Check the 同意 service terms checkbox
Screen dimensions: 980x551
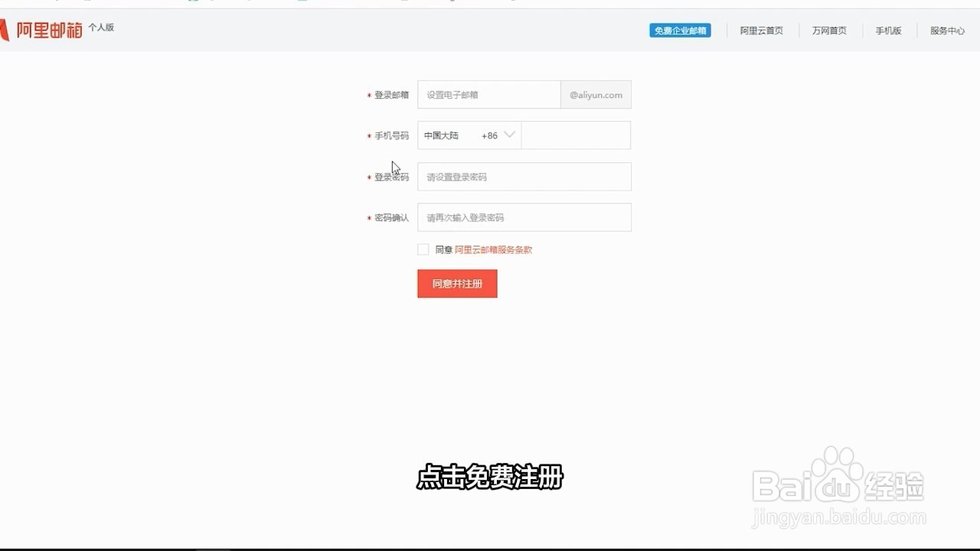pos(423,249)
